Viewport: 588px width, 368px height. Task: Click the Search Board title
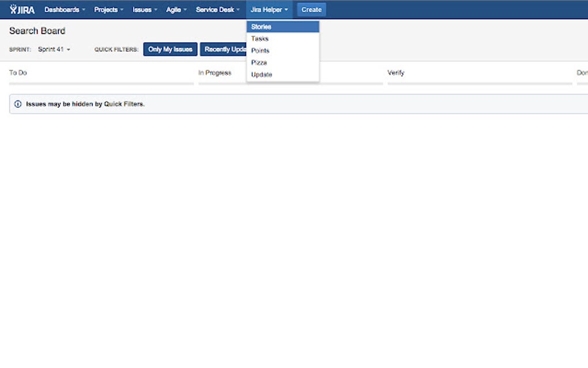[37, 31]
